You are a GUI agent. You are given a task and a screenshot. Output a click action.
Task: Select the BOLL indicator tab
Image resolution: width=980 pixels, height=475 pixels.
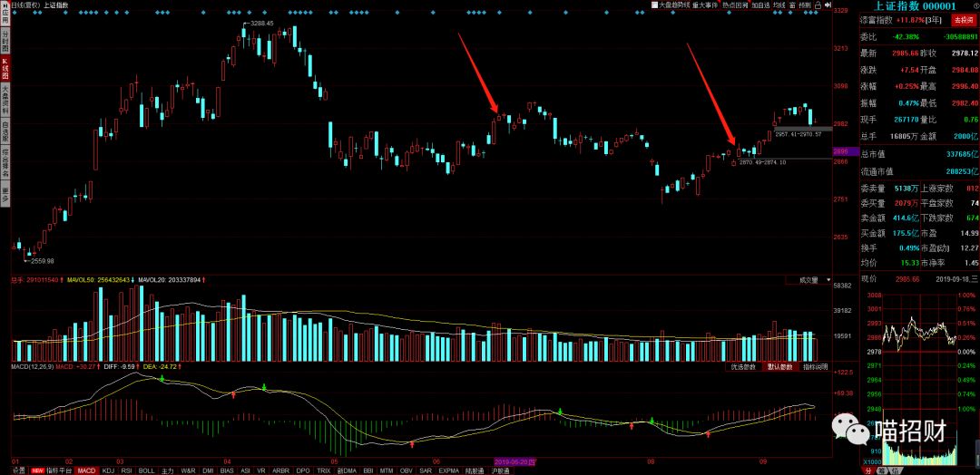click(146, 470)
